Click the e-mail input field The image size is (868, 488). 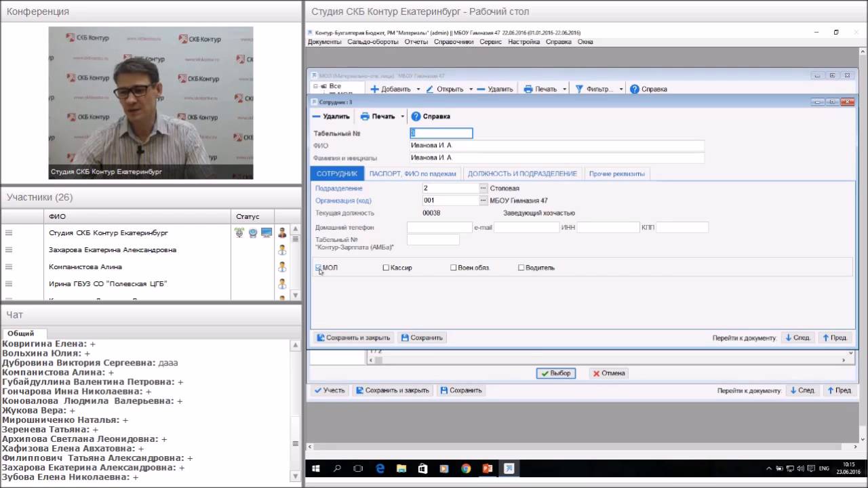click(526, 227)
